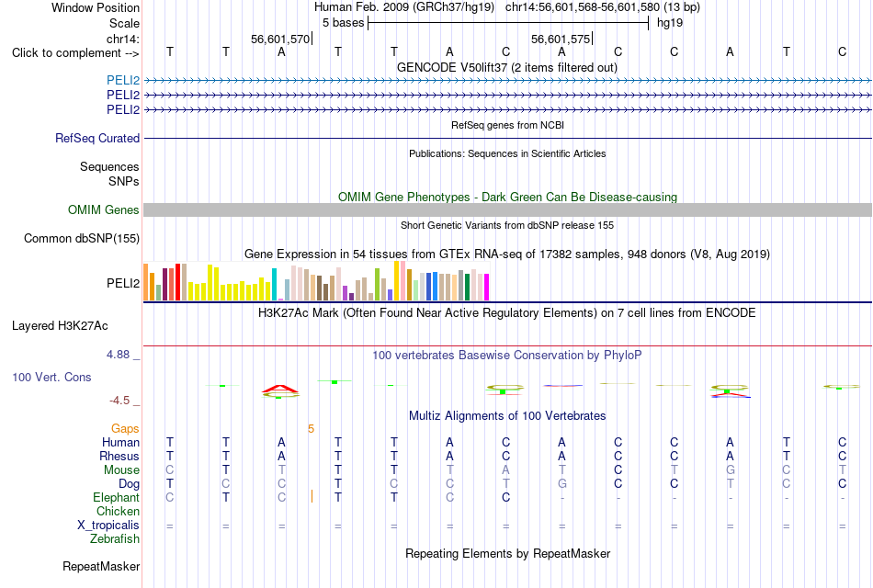Viewport: 873px width, 588px height.
Task: Click the 100 Vert. Cons track label
Action: point(51,377)
